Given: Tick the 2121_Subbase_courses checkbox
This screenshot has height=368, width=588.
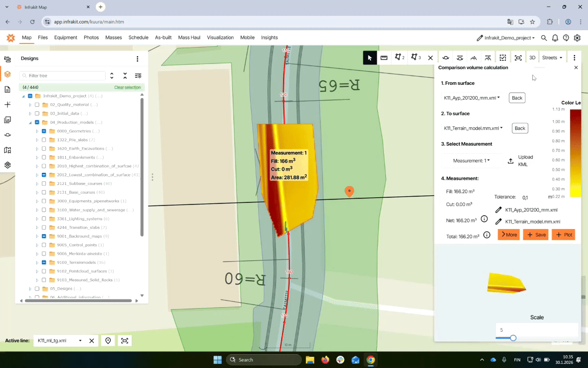Looking at the screenshot, I should pyautogui.click(x=44, y=183).
